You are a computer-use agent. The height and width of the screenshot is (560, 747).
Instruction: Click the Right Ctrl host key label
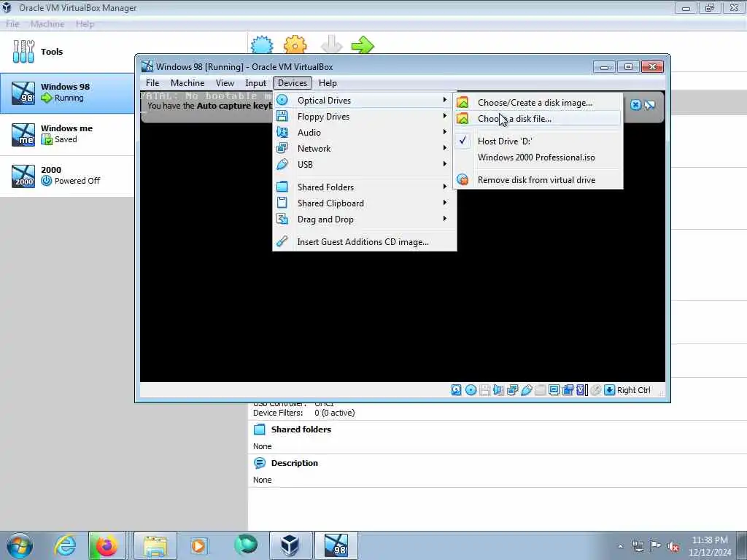[x=634, y=391]
